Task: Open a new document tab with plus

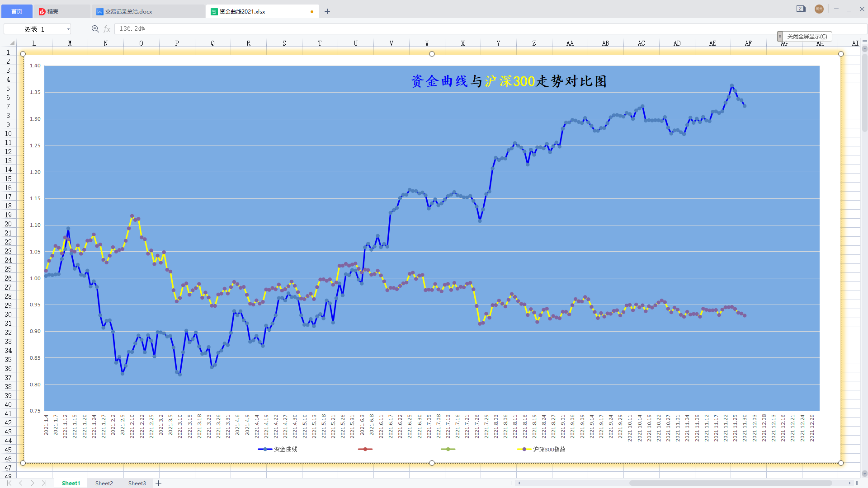Action: [327, 11]
